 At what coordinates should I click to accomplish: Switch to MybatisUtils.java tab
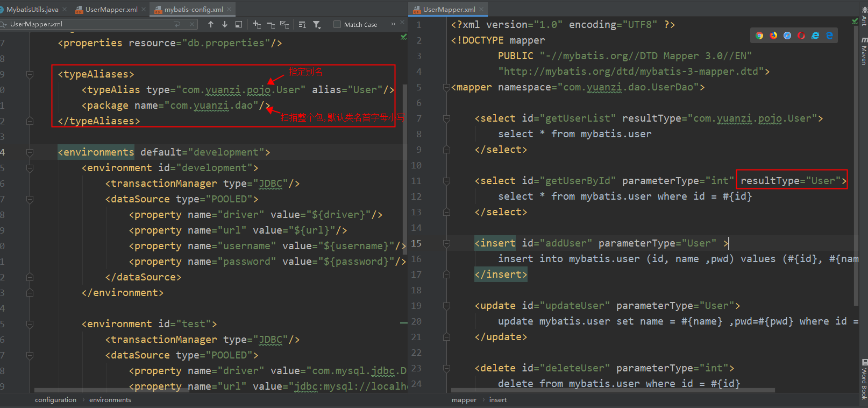(32, 9)
